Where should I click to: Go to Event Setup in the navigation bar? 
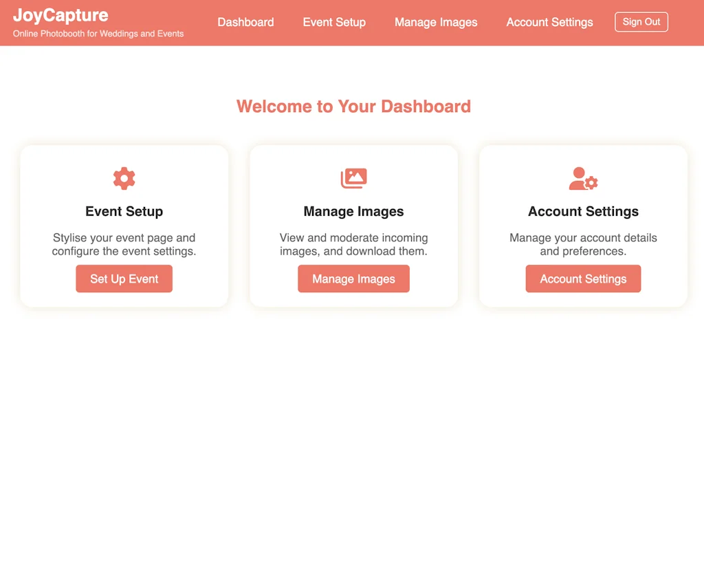point(334,22)
